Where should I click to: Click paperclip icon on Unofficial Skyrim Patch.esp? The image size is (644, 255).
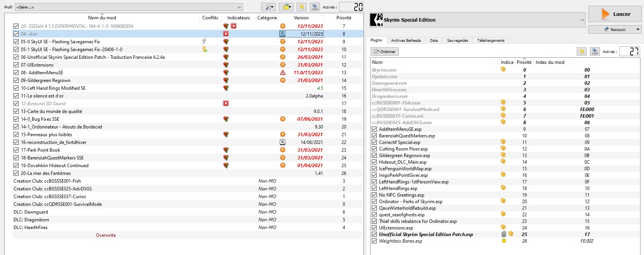click(x=504, y=234)
